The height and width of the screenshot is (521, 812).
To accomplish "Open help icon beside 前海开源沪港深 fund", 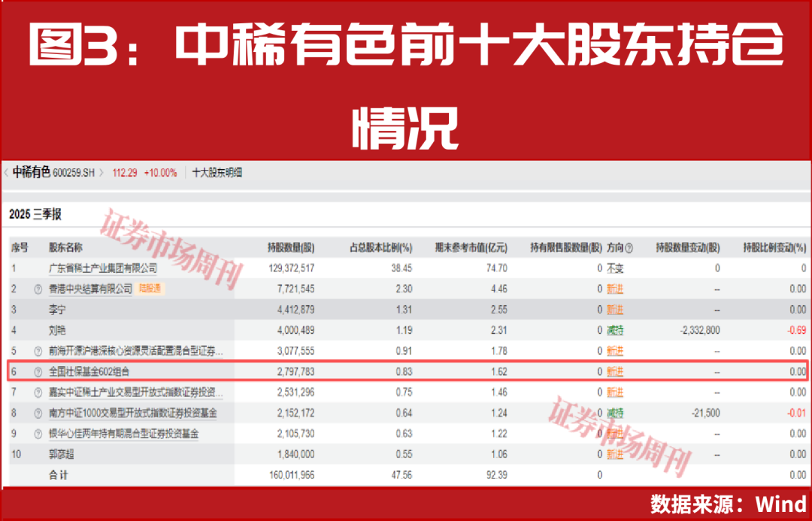I will [38, 350].
